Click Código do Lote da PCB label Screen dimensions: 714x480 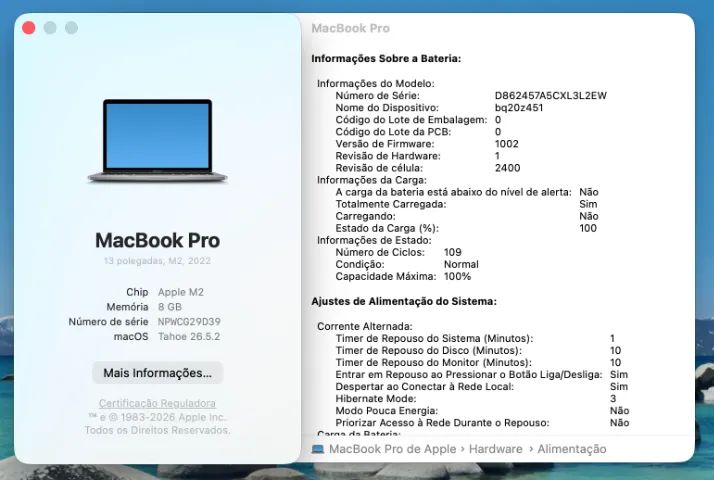[393, 132]
